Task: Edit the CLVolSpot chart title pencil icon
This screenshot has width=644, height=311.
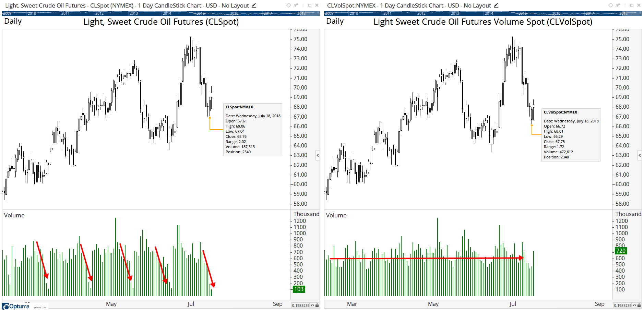Action: tap(496, 5)
